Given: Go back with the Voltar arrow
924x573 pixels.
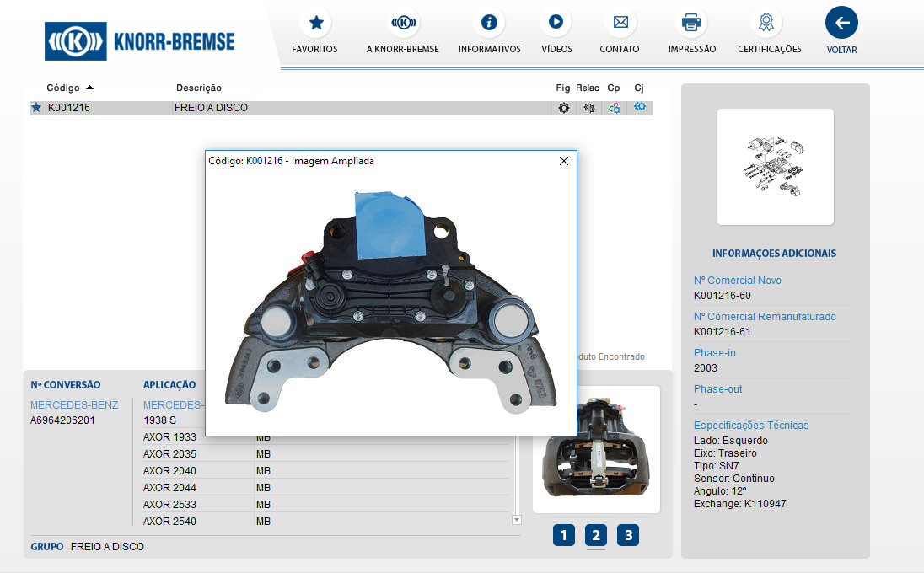Looking at the screenshot, I should (841, 23).
